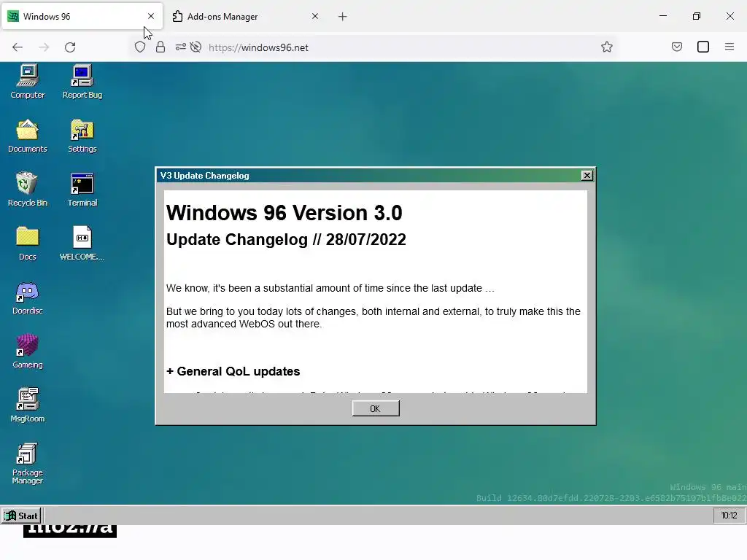Open the Documents folder icon

point(27,136)
